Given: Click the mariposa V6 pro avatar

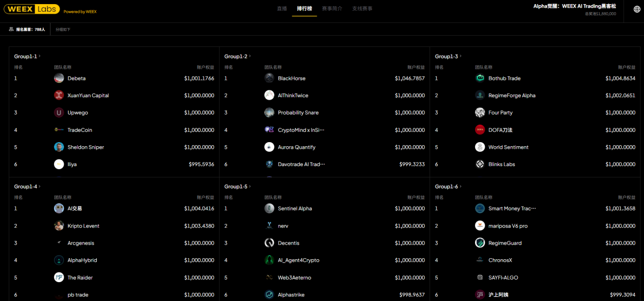Looking at the screenshot, I should (480, 226).
